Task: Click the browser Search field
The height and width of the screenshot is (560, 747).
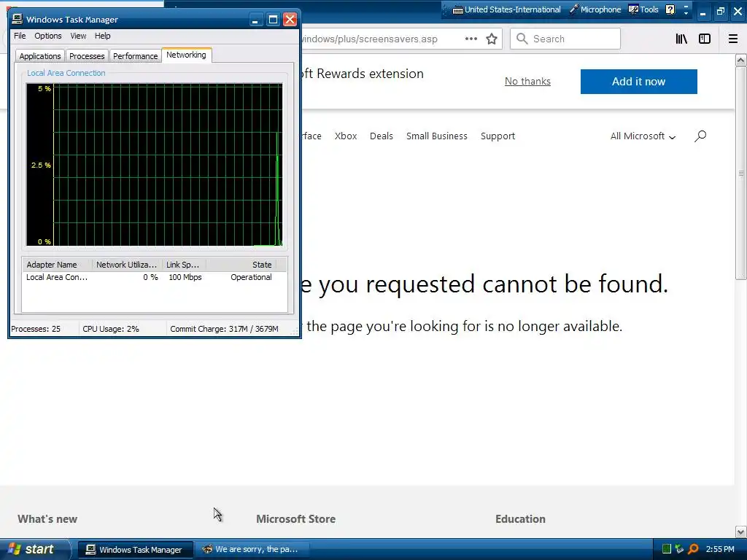Action: 565,39
